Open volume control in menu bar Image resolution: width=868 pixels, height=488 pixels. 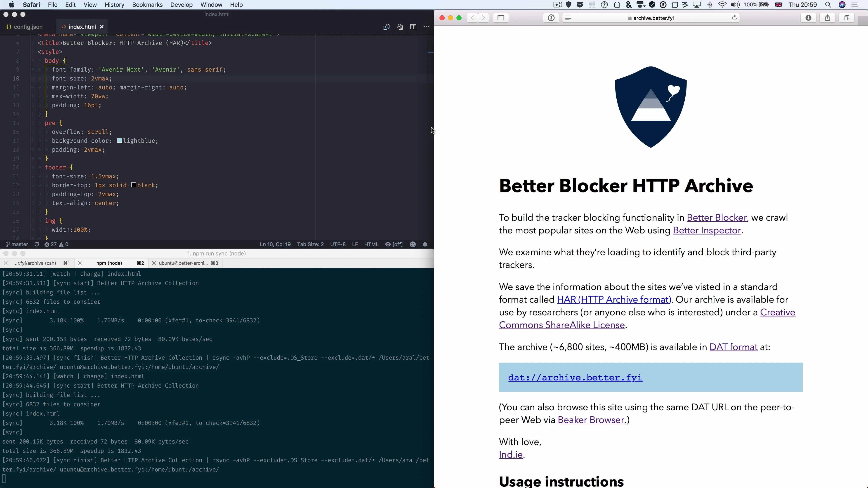click(x=735, y=5)
